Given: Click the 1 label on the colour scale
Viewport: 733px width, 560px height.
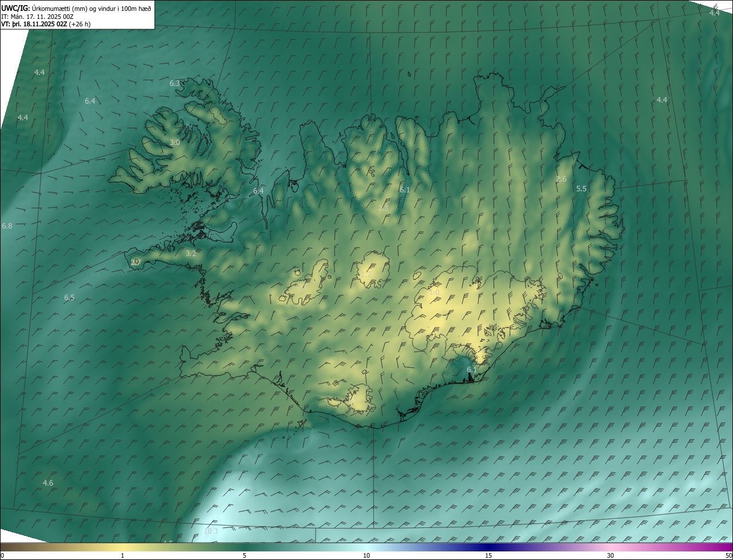Looking at the screenshot, I should [x=123, y=555].
